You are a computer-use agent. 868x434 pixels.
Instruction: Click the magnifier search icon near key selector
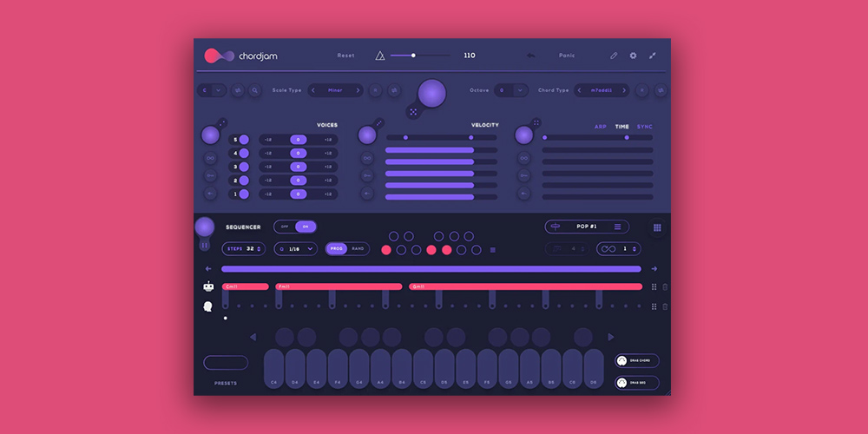pyautogui.click(x=254, y=90)
